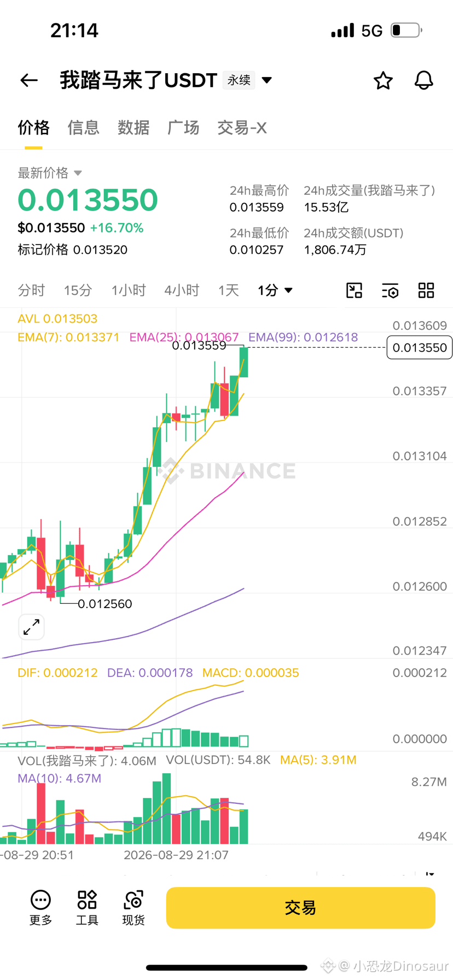
Task: Tap 24h最低价 value 0.010257
Action: coord(257,250)
